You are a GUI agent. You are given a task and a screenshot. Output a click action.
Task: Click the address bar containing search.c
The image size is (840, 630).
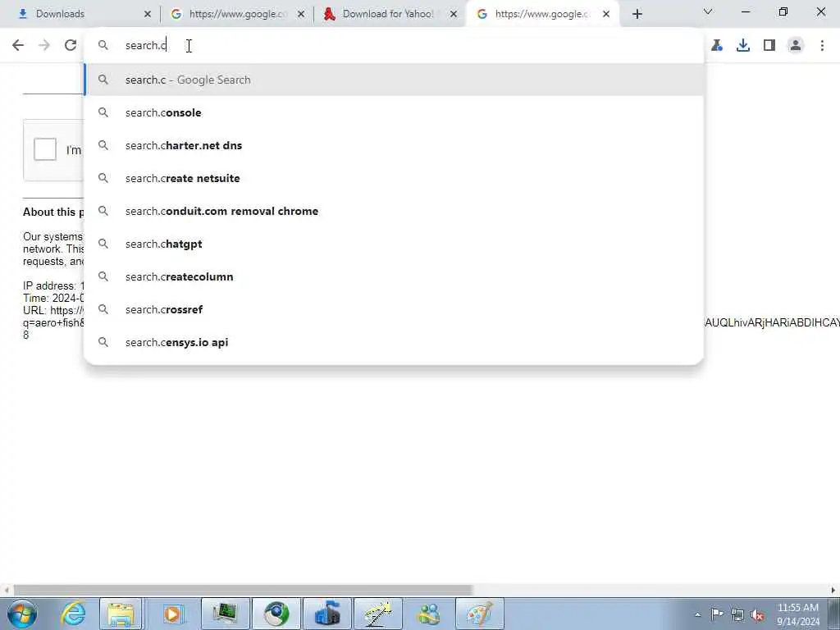point(394,45)
